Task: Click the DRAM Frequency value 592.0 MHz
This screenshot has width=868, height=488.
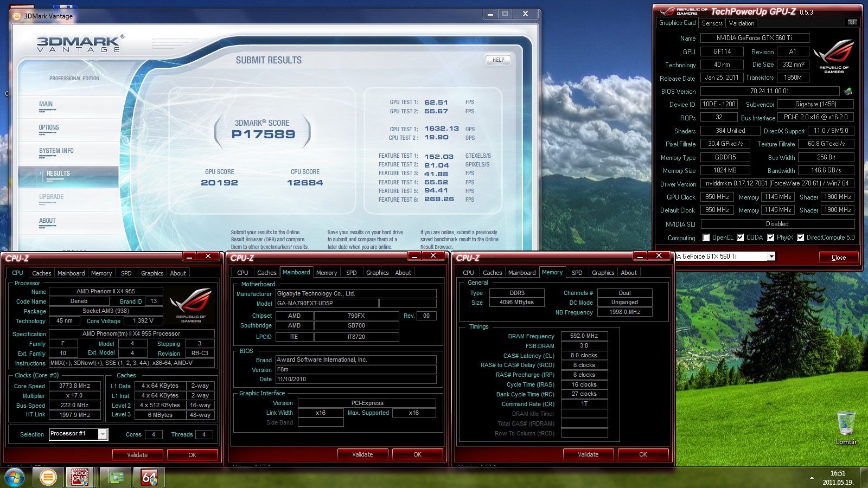Action: [584, 336]
